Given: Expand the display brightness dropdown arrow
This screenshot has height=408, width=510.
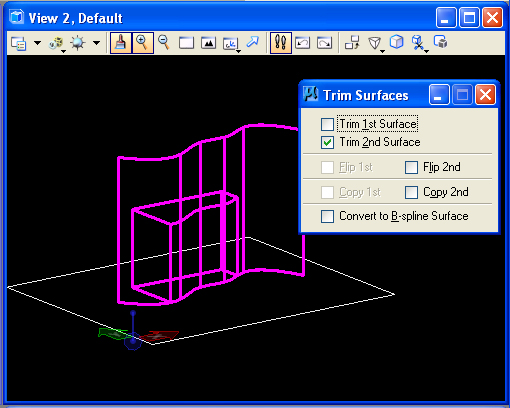Looking at the screenshot, I should 96,43.
